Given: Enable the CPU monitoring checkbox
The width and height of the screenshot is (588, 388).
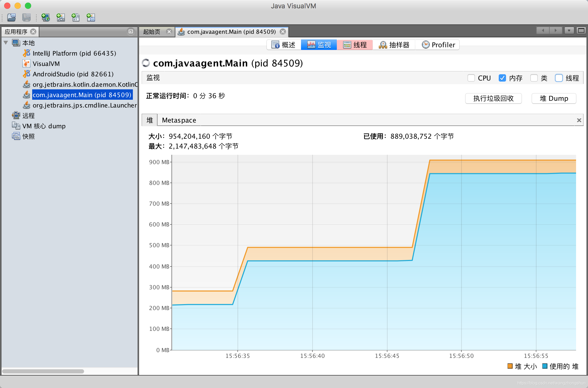Looking at the screenshot, I should tap(471, 78).
